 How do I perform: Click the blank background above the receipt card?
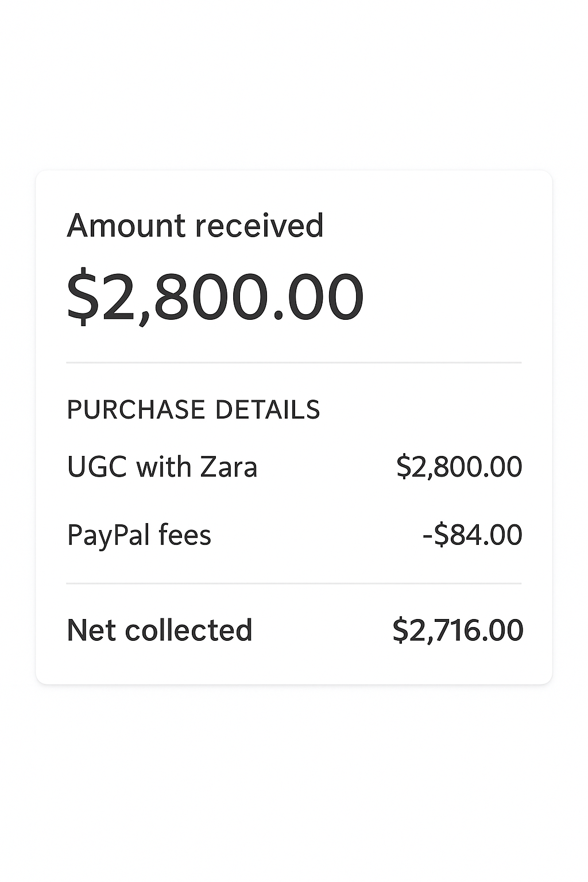(x=293, y=86)
